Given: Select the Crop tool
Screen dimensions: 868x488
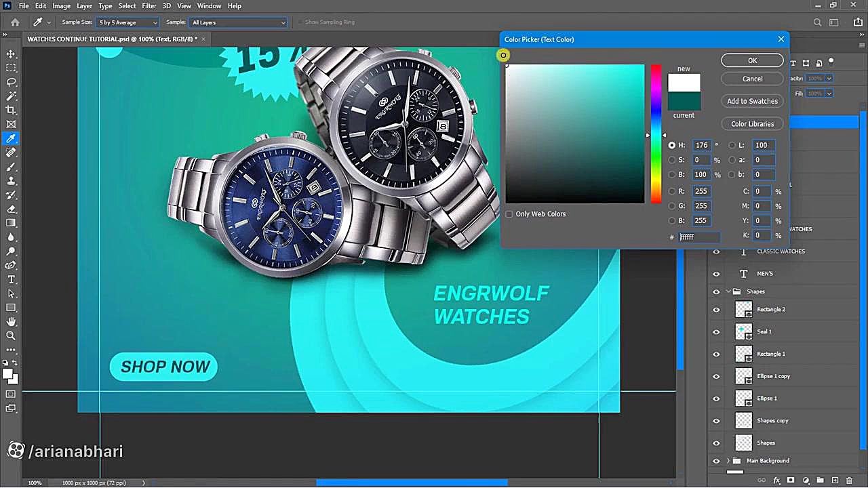Looking at the screenshot, I should [x=11, y=110].
